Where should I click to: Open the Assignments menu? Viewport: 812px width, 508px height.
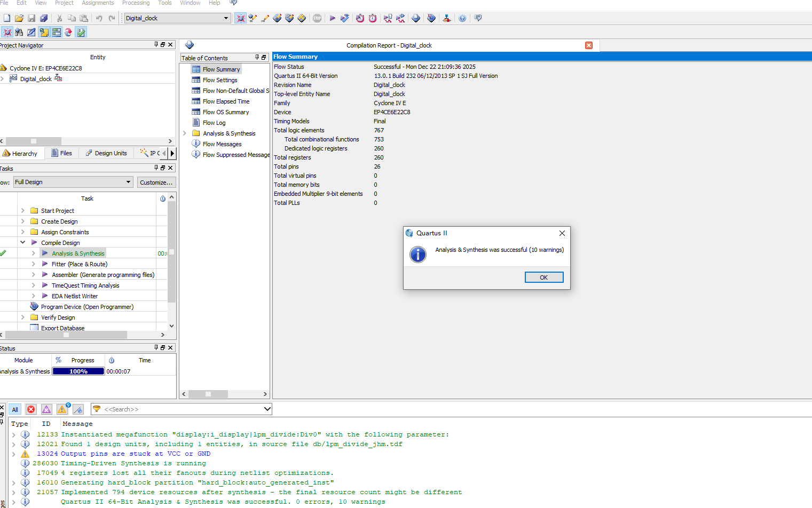(98, 3)
